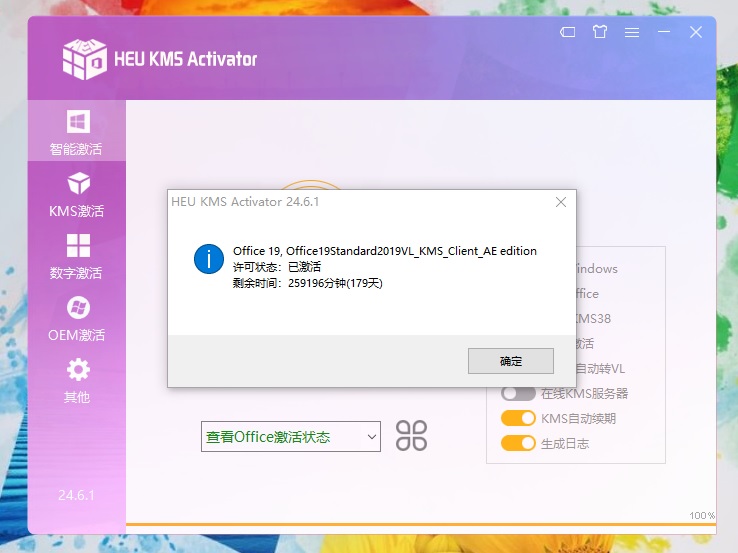Open the 其他 settings tab
The height and width of the screenshot is (553, 738).
tap(77, 381)
